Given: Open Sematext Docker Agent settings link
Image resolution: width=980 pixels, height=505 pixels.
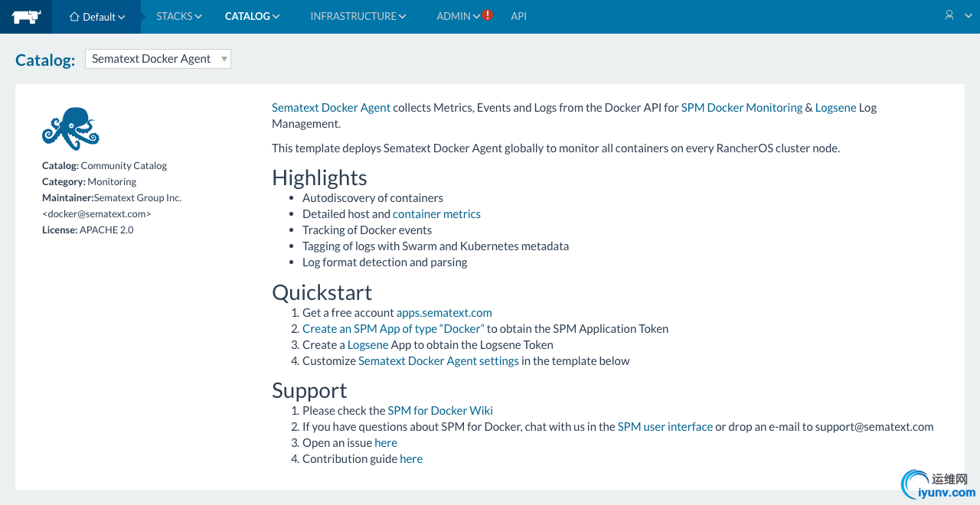Looking at the screenshot, I should click(x=439, y=361).
